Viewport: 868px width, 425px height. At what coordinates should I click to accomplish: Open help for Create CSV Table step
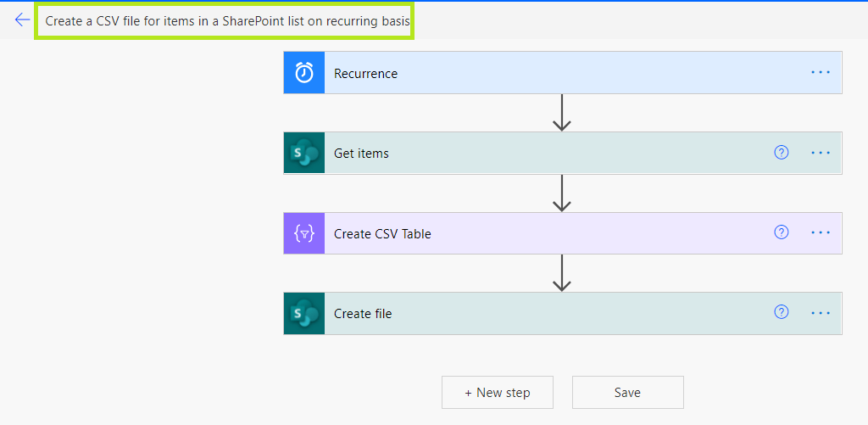click(782, 232)
